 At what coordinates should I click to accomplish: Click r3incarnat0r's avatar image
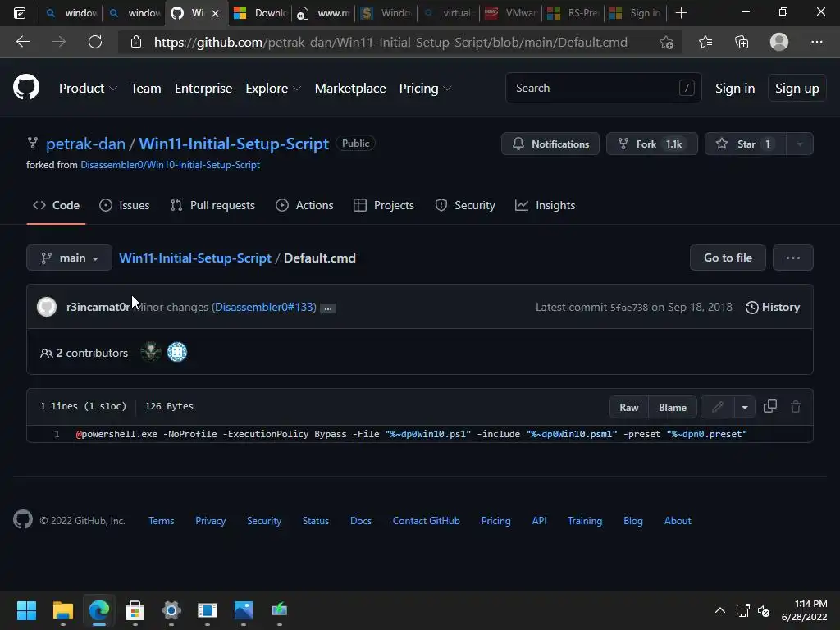(47, 307)
